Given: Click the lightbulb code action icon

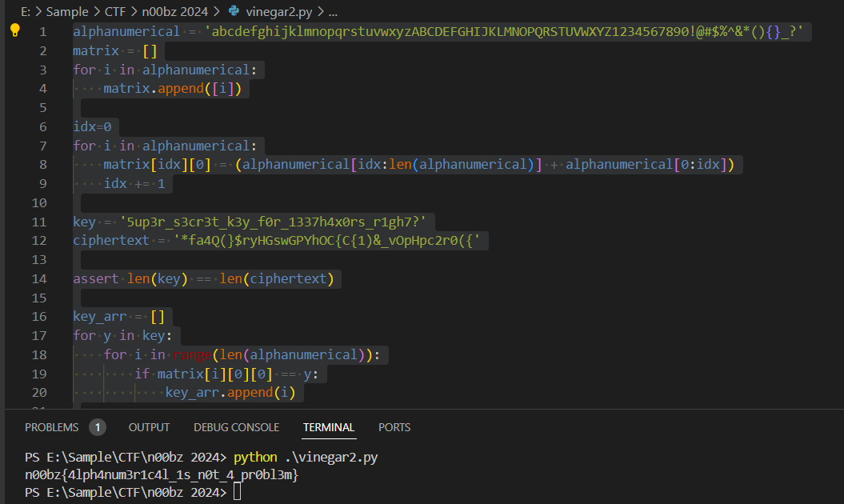Looking at the screenshot, I should [x=15, y=30].
